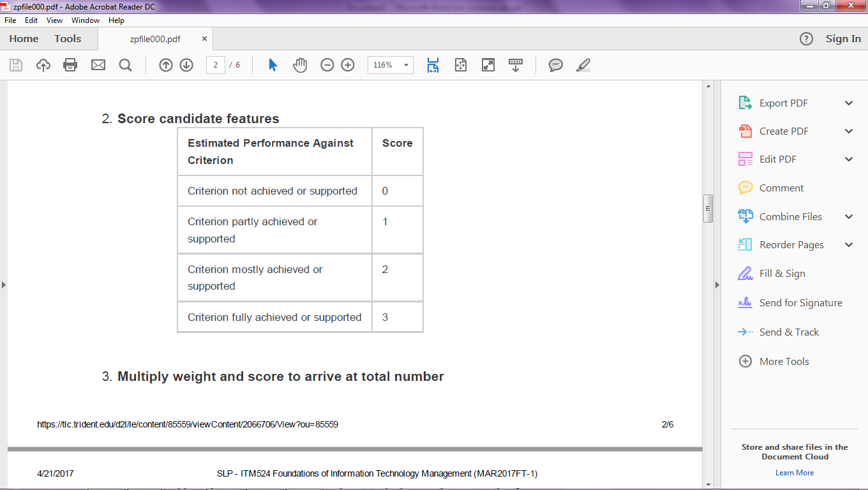Click the Zoom out minus icon

point(327,65)
